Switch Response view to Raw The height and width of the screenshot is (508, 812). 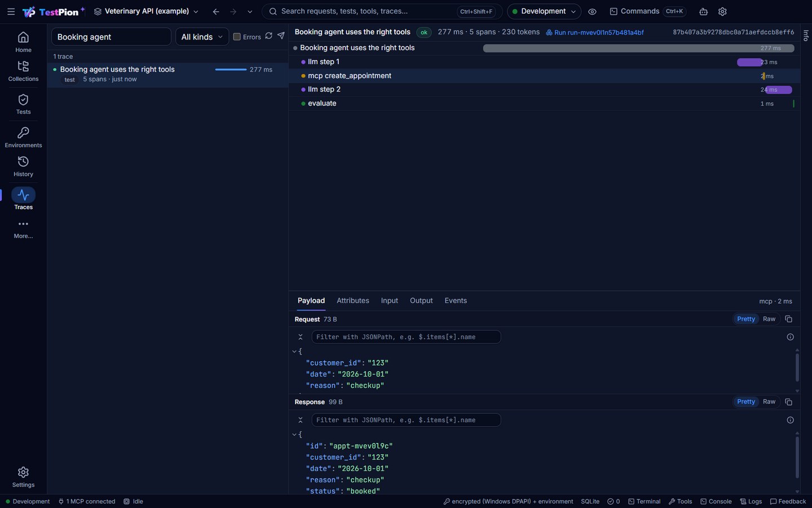pyautogui.click(x=769, y=402)
